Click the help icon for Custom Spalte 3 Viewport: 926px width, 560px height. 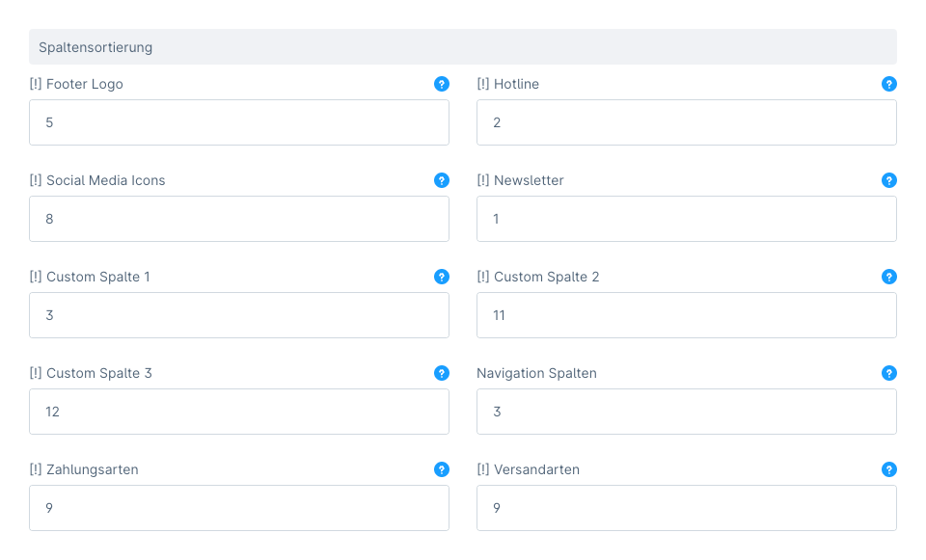[442, 373]
